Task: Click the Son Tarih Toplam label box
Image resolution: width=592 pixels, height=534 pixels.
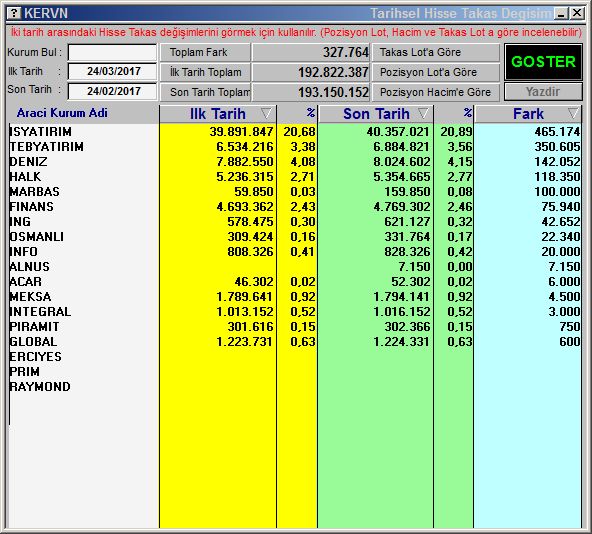Action: (205, 92)
